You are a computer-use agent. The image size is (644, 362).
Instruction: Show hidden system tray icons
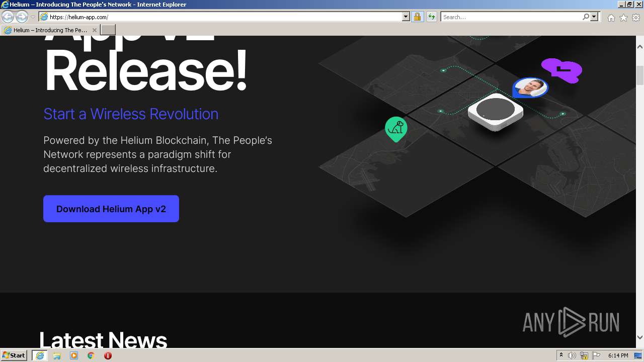click(x=561, y=355)
